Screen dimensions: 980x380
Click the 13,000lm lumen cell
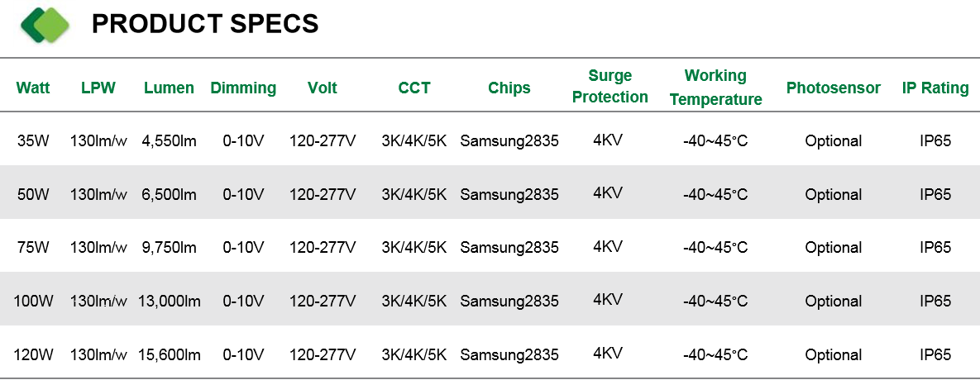coord(170,302)
